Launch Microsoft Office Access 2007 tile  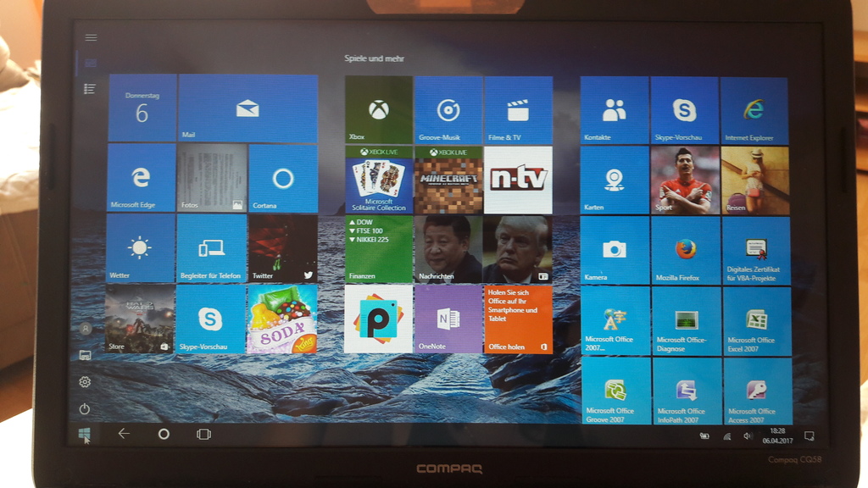click(x=758, y=391)
